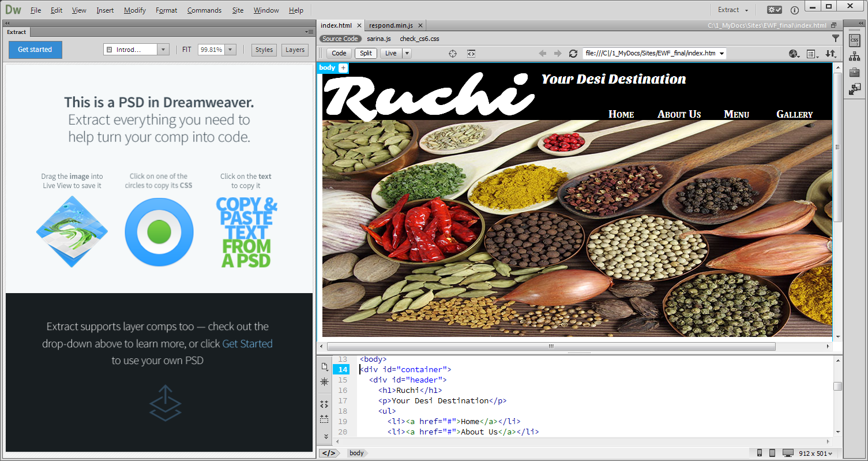868x461 pixels.
Task: Refresh the Live View page
Action: [573, 53]
